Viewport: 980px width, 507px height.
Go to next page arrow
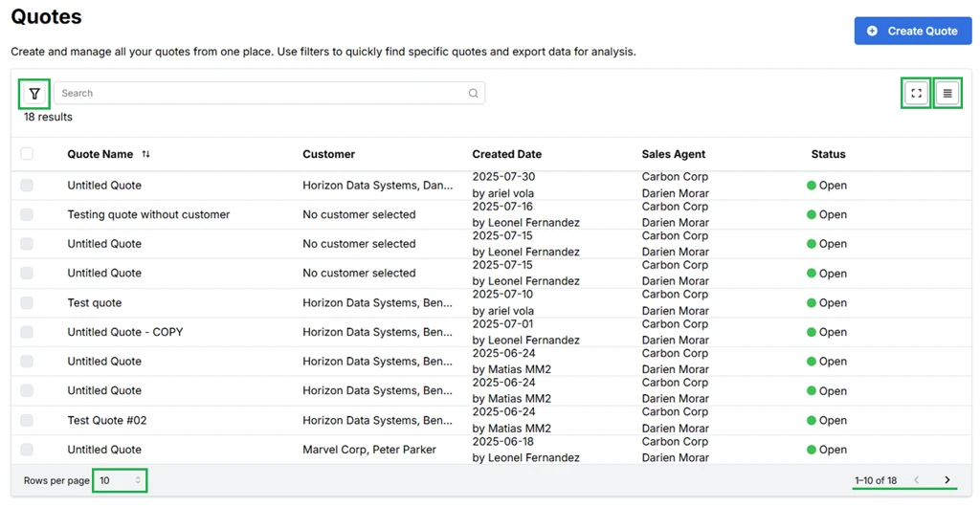[x=947, y=480]
